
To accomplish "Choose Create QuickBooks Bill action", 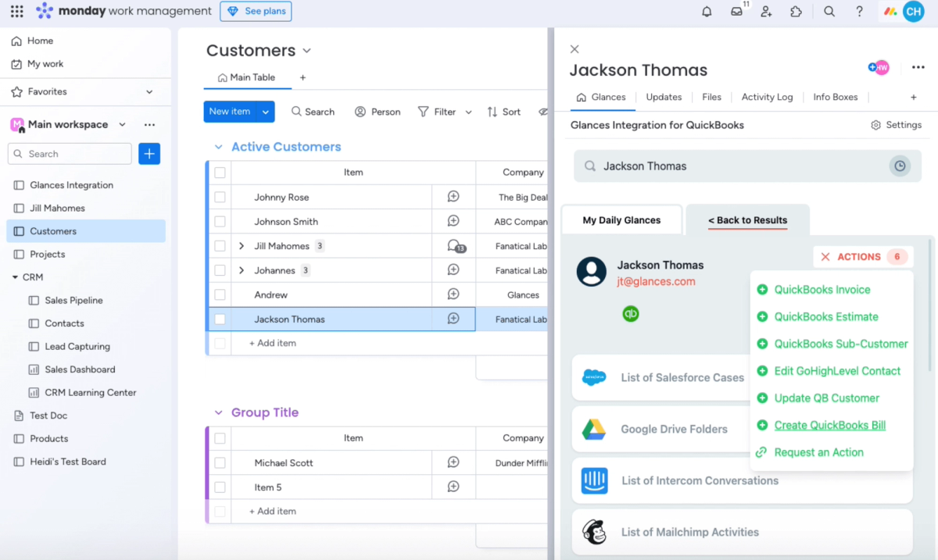I will click(830, 426).
